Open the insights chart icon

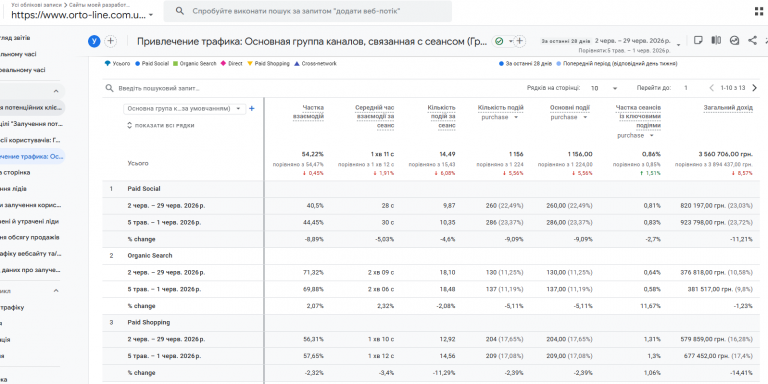click(x=734, y=41)
